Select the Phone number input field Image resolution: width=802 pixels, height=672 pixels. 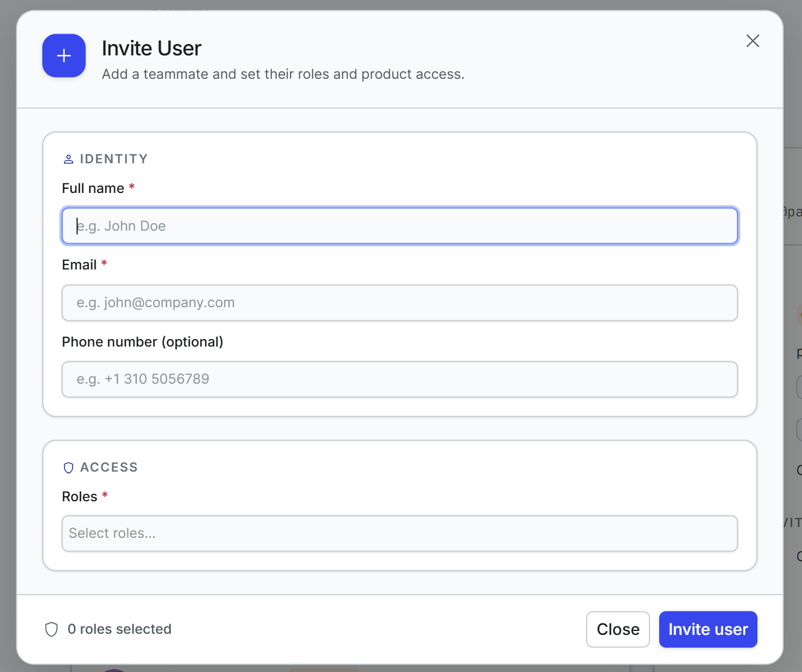(400, 379)
